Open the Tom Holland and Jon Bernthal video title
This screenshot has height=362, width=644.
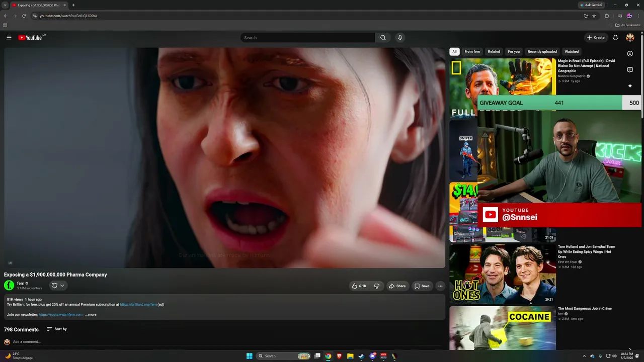click(x=587, y=252)
